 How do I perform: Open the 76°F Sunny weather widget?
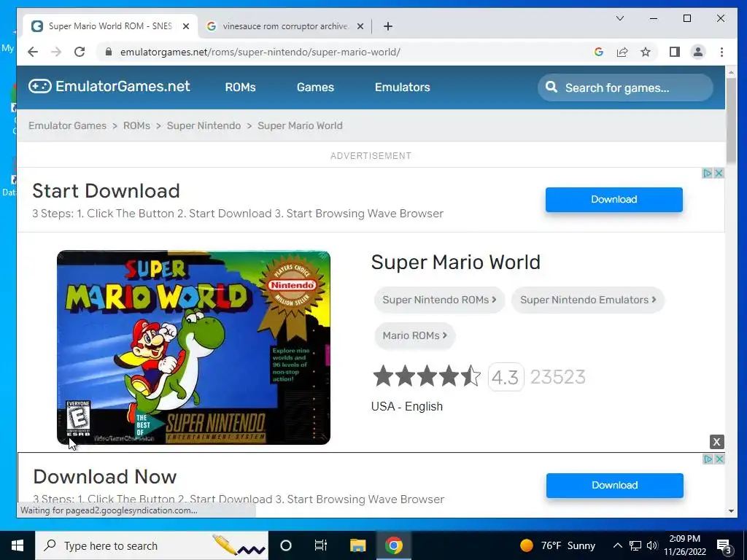(557, 545)
